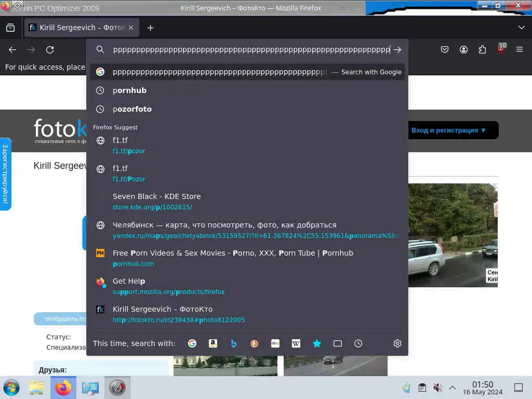Search this time with Wikipedia icon

(296, 343)
